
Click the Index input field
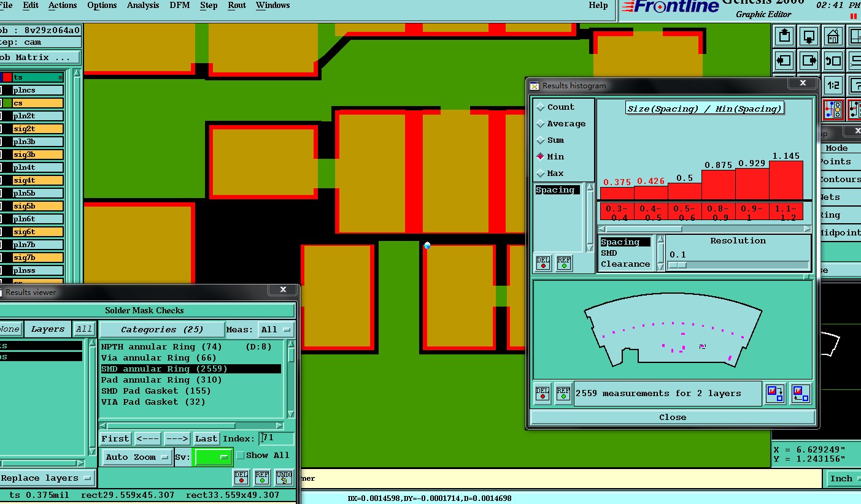[x=276, y=438]
